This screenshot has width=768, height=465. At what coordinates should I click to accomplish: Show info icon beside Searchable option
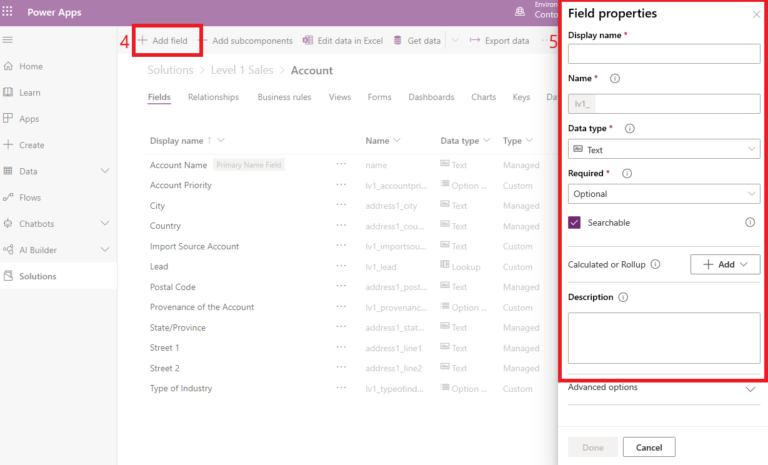tap(750, 222)
